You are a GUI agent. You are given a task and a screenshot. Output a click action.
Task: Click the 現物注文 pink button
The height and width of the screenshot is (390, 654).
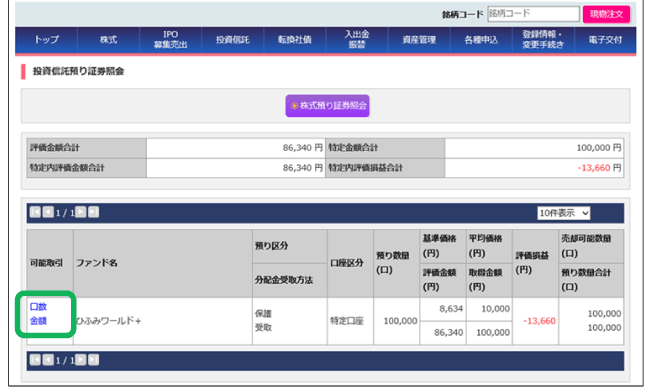pos(606,14)
